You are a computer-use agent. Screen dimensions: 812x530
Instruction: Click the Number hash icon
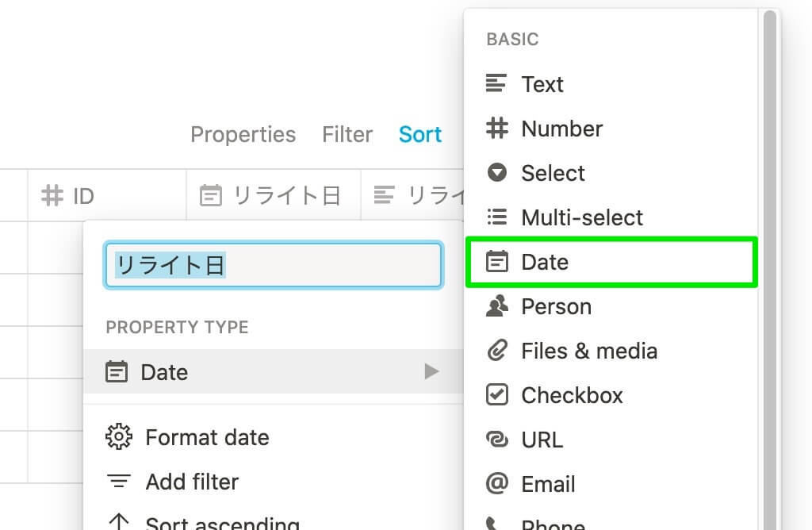point(496,128)
